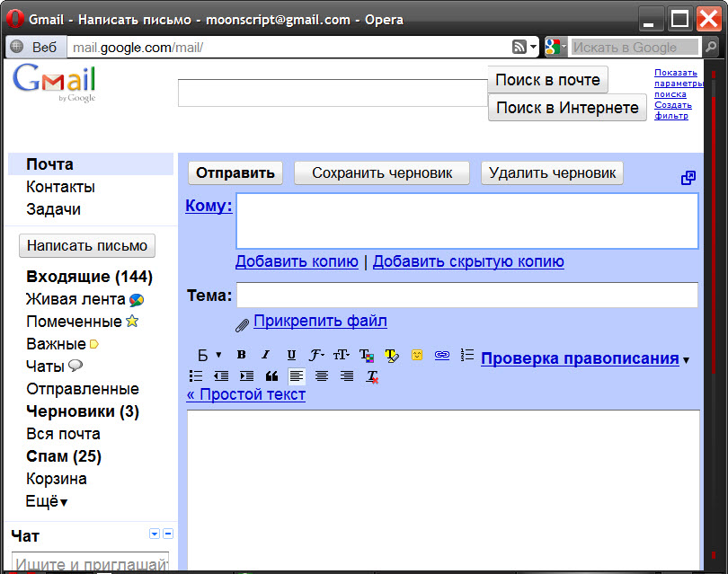Click Удалить черновик button

(552, 173)
